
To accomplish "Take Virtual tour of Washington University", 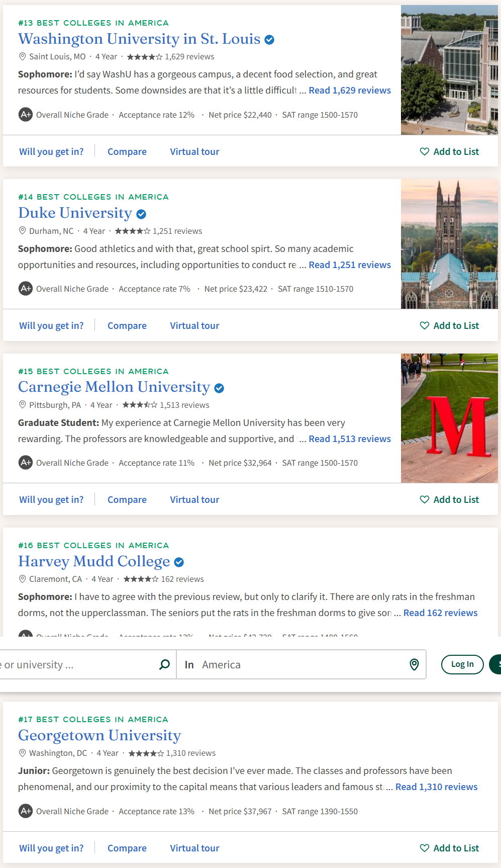I will tap(194, 152).
